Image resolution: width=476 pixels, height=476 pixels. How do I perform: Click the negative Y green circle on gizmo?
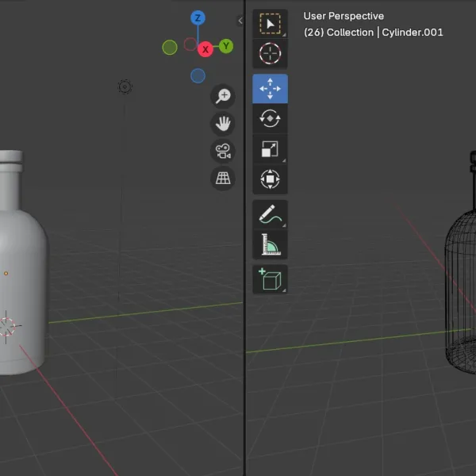pyautogui.click(x=170, y=48)
